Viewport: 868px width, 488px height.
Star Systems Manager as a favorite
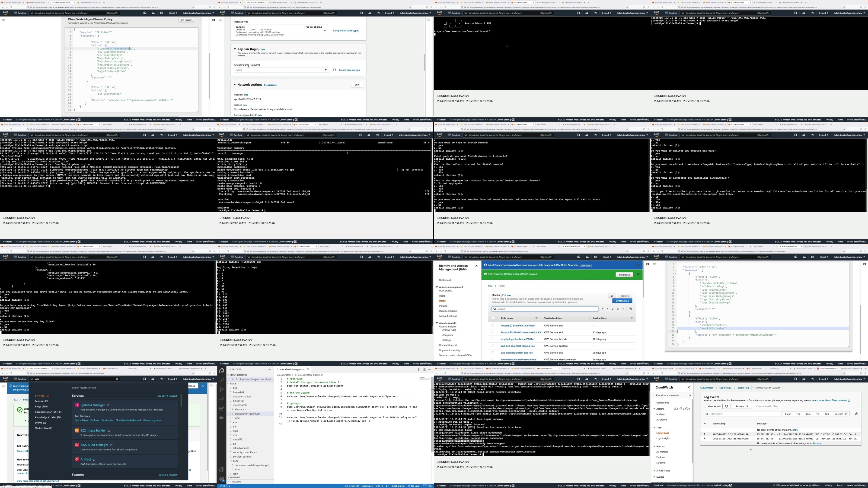pyautogui.click(x=108, y=405)
